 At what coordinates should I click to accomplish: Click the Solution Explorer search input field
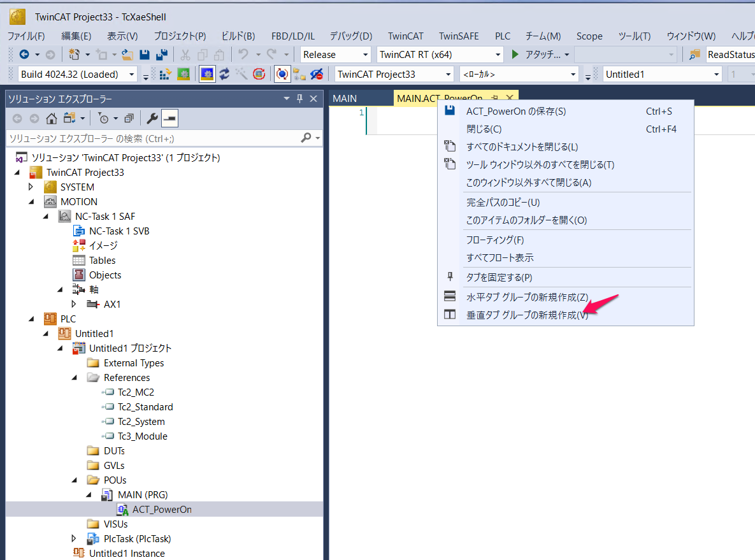tap(153, 139)
